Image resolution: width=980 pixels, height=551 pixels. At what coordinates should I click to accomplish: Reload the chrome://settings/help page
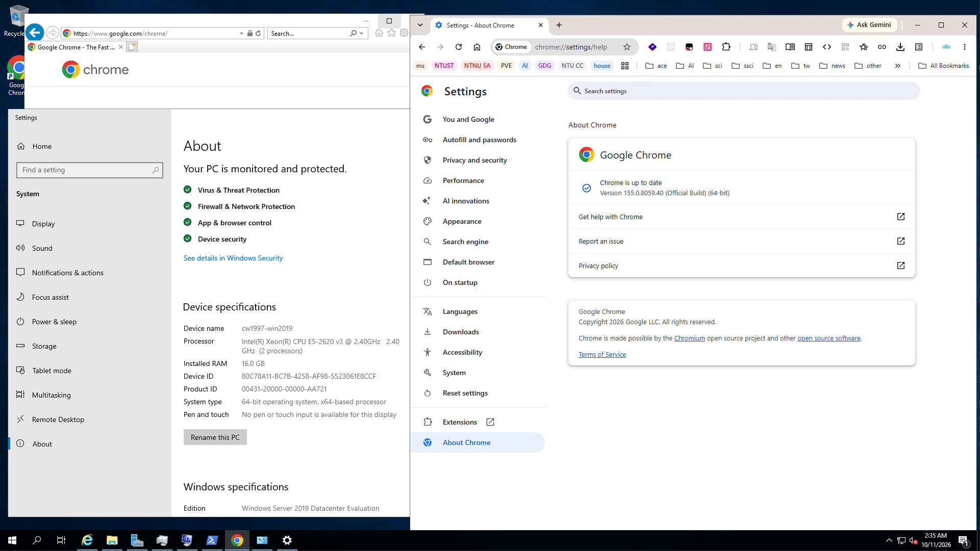click(459, 47)
